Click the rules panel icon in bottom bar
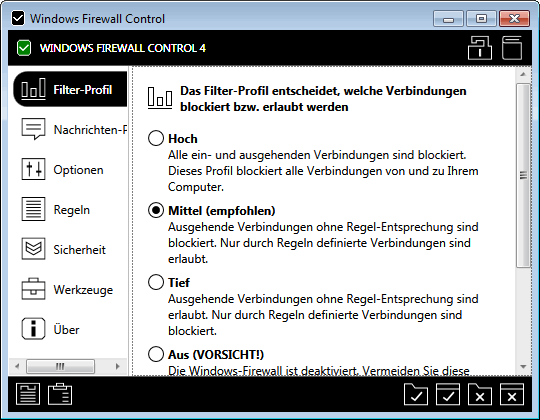Viewport: 540px width, 420px height. 28,394
